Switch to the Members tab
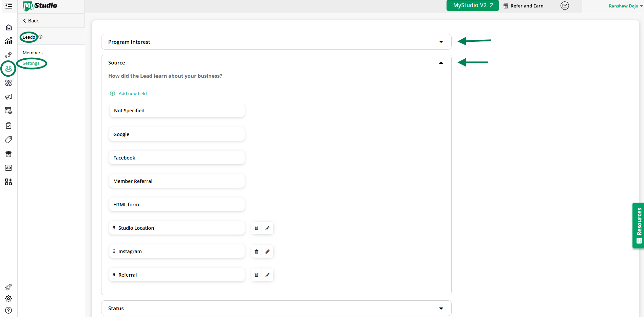Viewport: 644px width, 317px height. pyautogui.click(x=32, y=53)
